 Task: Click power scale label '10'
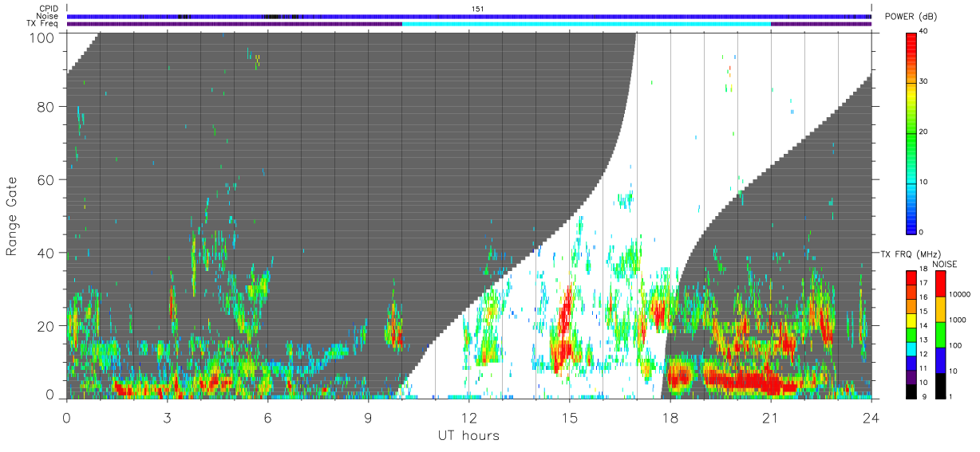[x=924, y=183]
